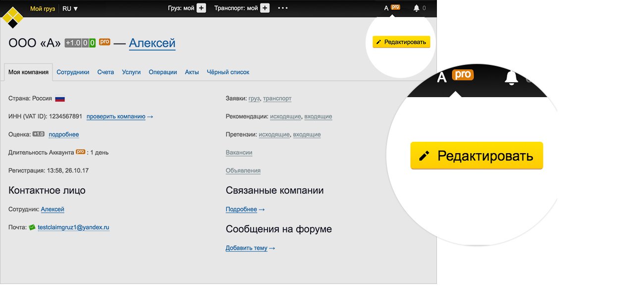Click the testclaimgruz1@yandex.ru email link
Viewport: 644px width, 286px height.
click(x=73, y=227)
